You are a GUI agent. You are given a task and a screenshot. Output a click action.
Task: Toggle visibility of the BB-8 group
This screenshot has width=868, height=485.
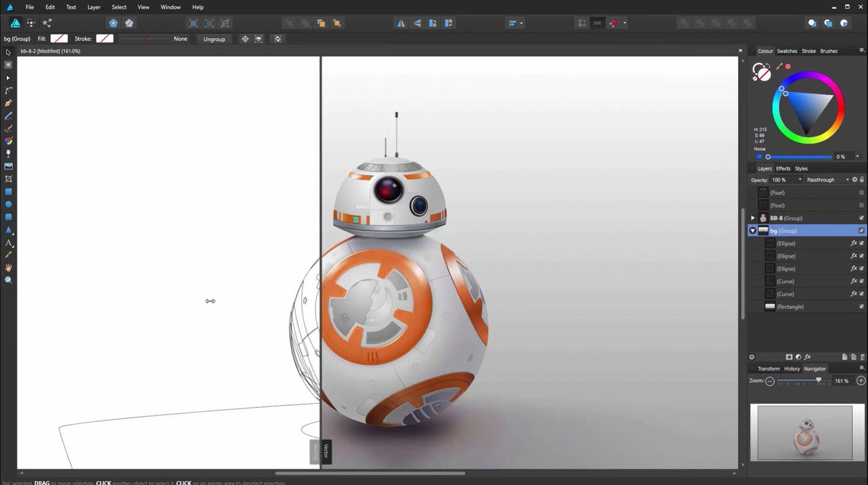coord(861,218)
